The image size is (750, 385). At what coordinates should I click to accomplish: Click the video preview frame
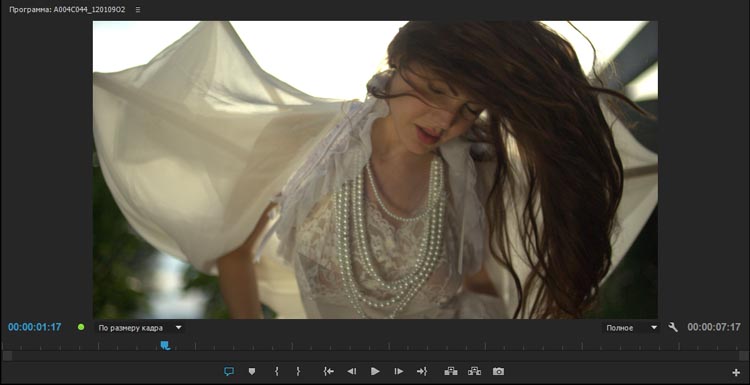click(x=375, y=170)
